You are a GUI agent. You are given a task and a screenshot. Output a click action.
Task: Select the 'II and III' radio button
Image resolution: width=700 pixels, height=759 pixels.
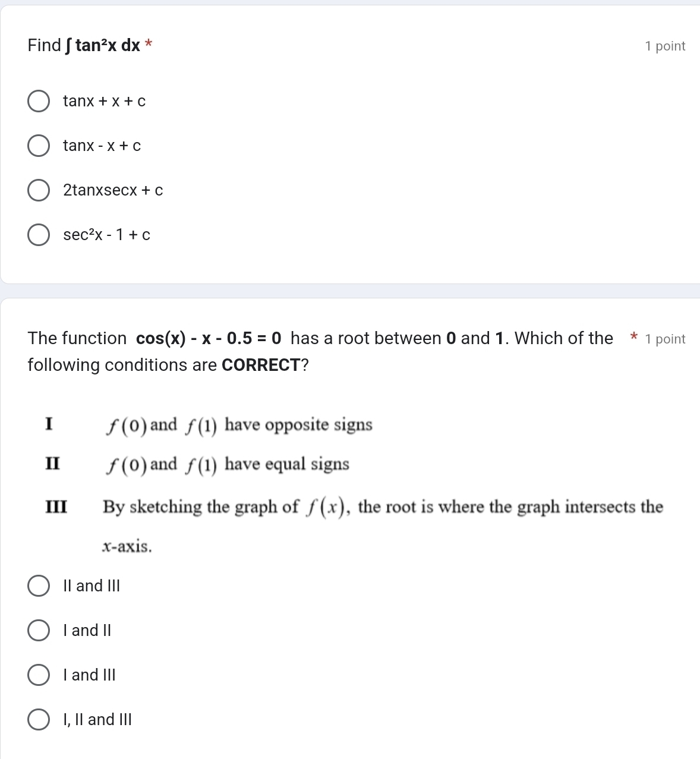pyautogui.click(x=39, y=586)
